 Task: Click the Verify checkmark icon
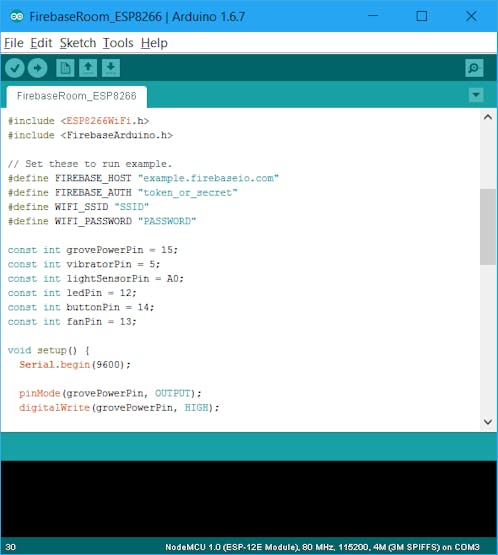(15, 68)
